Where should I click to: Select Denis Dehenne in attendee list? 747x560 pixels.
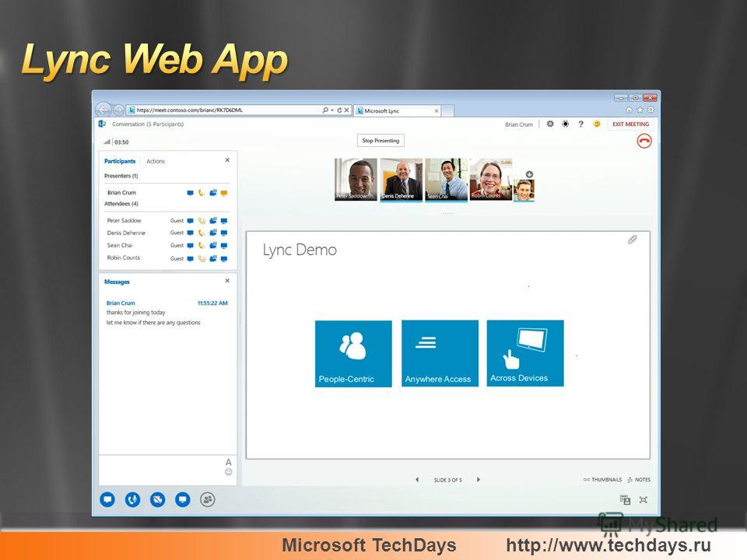(126, 233)
